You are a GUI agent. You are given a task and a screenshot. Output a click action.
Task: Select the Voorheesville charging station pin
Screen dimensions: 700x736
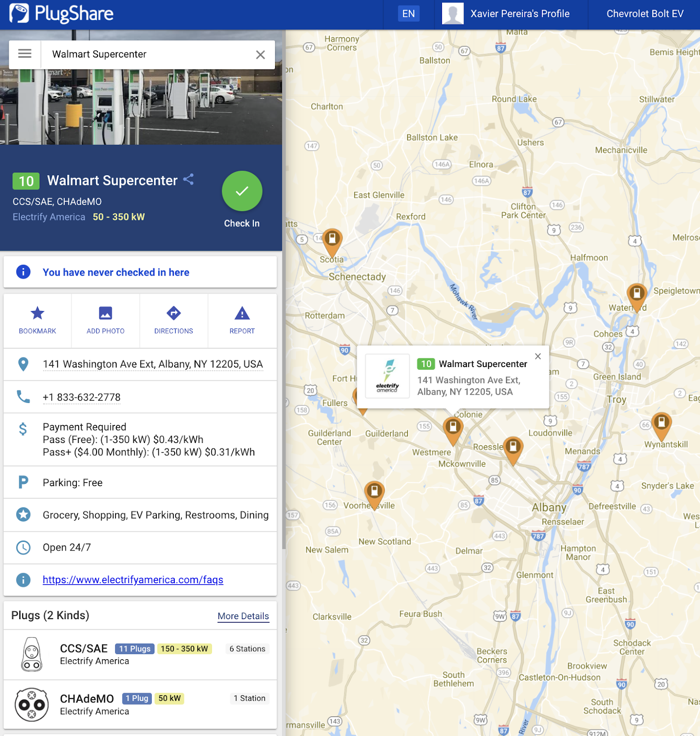tap(374, 495)
